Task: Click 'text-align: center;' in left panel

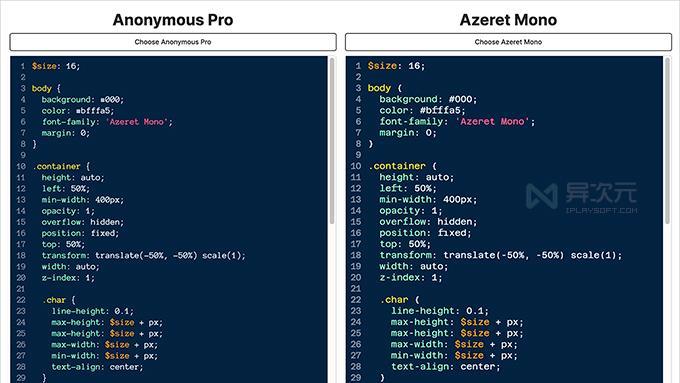Action: [97, 367]
